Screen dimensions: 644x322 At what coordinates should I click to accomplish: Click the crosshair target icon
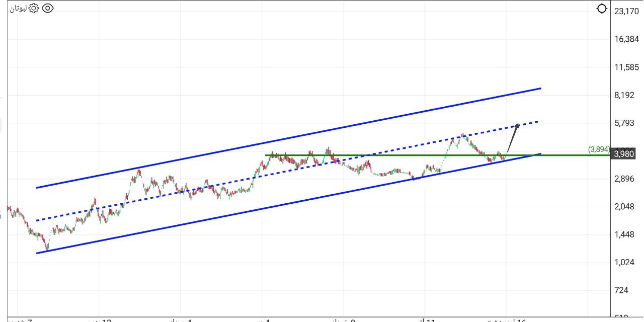602,9
